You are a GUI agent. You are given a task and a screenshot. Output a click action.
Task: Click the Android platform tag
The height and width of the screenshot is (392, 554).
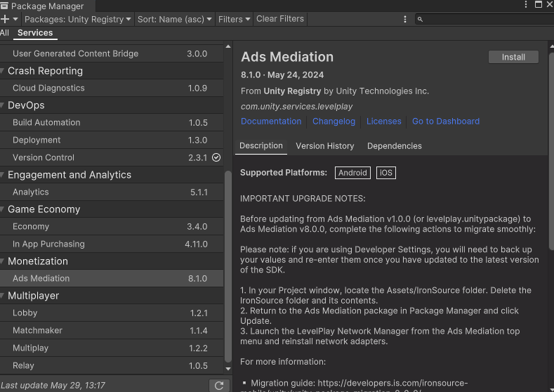point(352,173)
